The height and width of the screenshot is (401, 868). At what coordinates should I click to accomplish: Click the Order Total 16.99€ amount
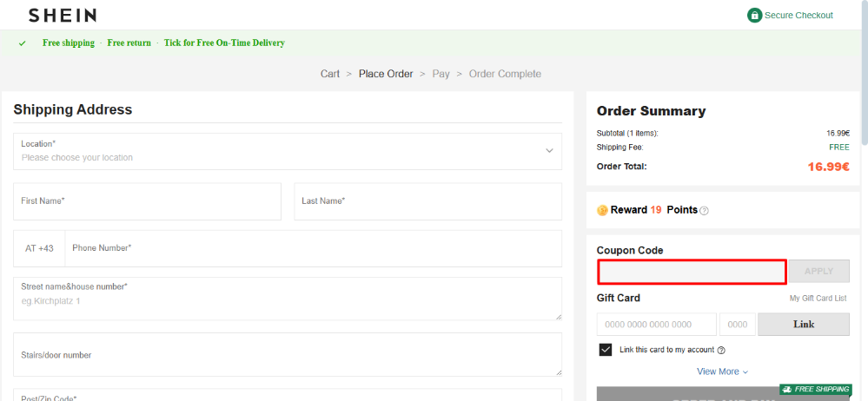pos(829,167)
